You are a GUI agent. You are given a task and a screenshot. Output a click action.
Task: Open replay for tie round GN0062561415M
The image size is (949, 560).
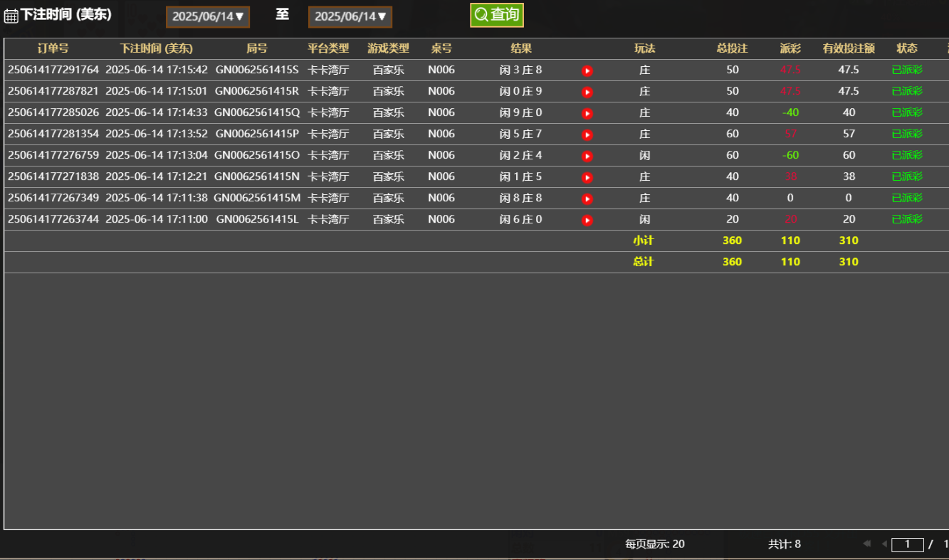[x=587, y=199]
